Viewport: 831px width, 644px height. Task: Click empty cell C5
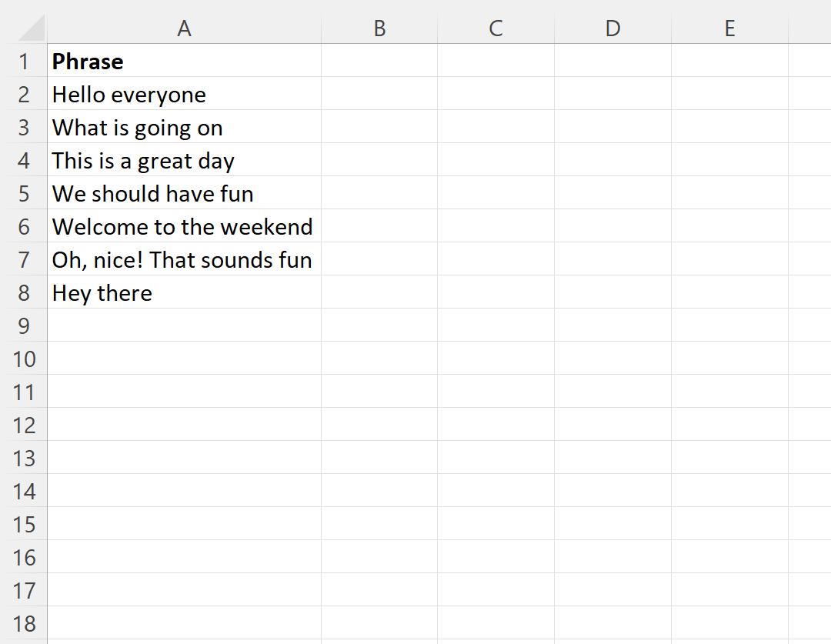click(496, 193)
